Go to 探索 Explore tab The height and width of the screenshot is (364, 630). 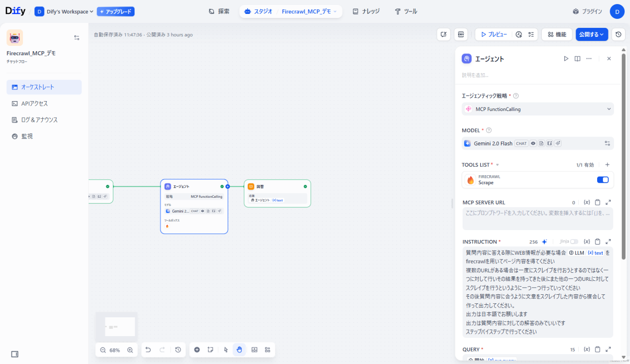[x=219, y=12]
